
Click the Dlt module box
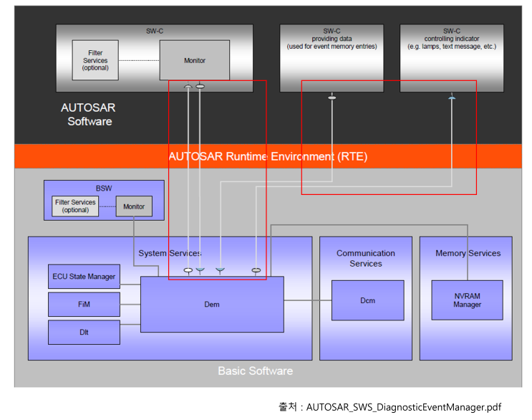(x=84, y=332)
